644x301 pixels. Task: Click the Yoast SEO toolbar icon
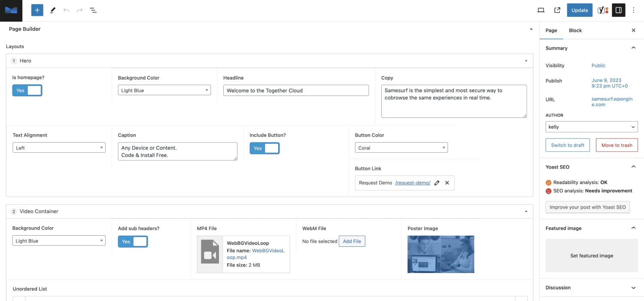pos(602,10)
